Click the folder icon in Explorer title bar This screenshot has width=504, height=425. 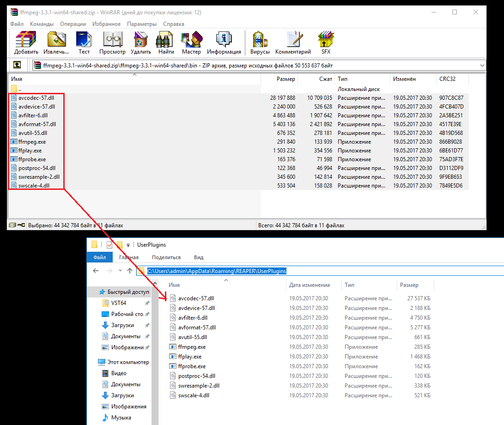click(x=95, y=245)
